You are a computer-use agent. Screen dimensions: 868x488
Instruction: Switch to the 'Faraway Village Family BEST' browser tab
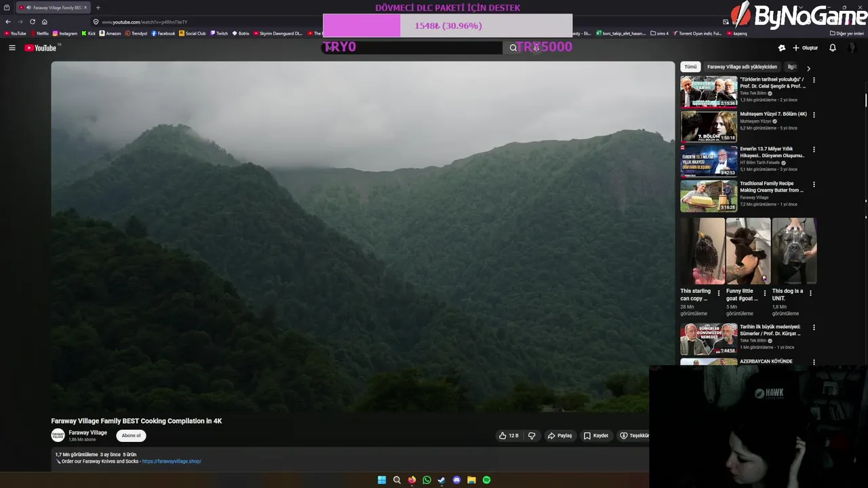54,7
